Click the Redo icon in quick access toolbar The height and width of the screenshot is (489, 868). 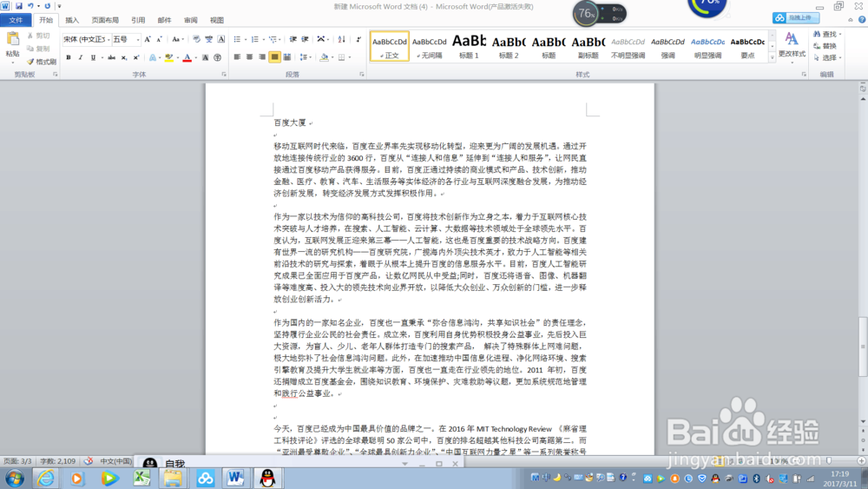(x=47, y=6)
